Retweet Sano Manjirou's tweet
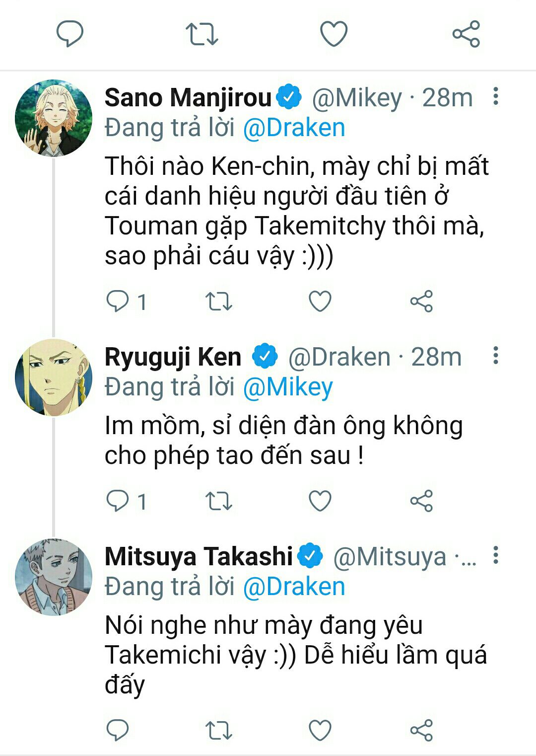536x756 pixels. pos(219,301)
